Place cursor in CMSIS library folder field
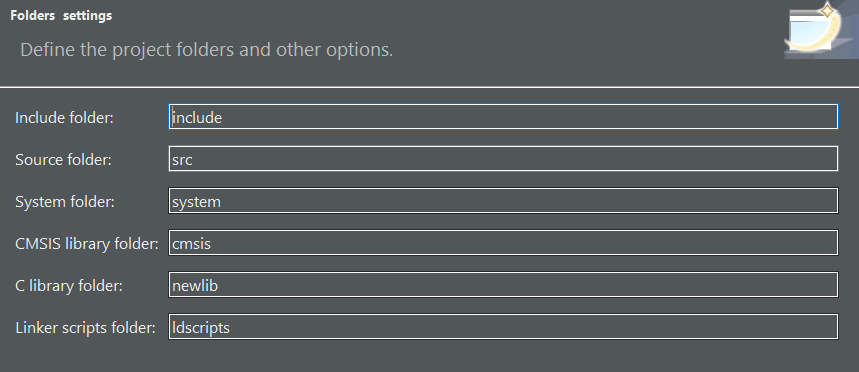 pyautogui.click(x=503, y=243)
